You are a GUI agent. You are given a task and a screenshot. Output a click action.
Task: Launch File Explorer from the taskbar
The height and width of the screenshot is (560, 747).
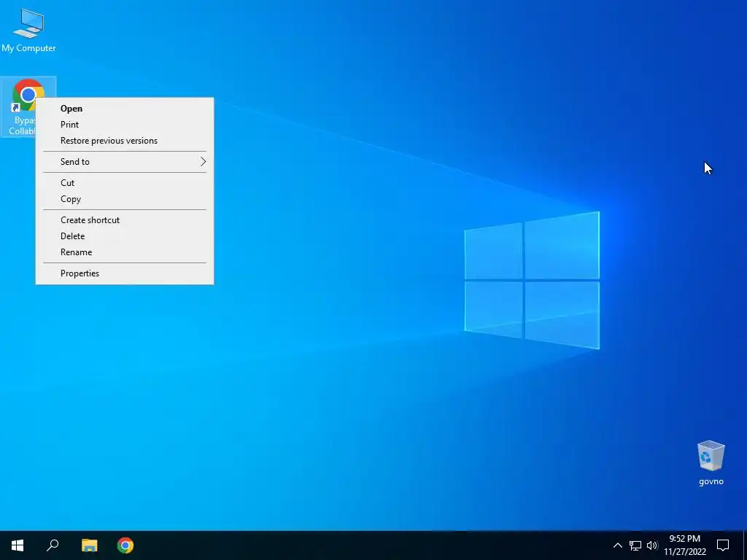point(89,545)
